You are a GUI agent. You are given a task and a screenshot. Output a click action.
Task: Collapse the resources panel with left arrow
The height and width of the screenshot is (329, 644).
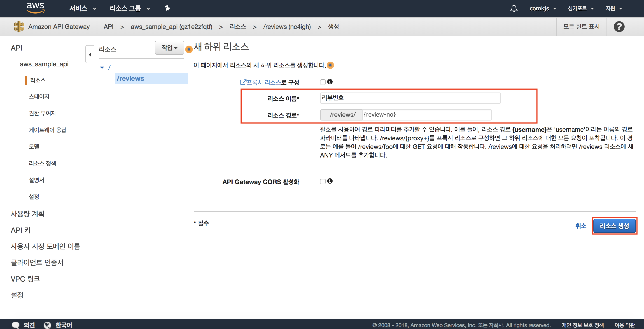click(90, 54)
